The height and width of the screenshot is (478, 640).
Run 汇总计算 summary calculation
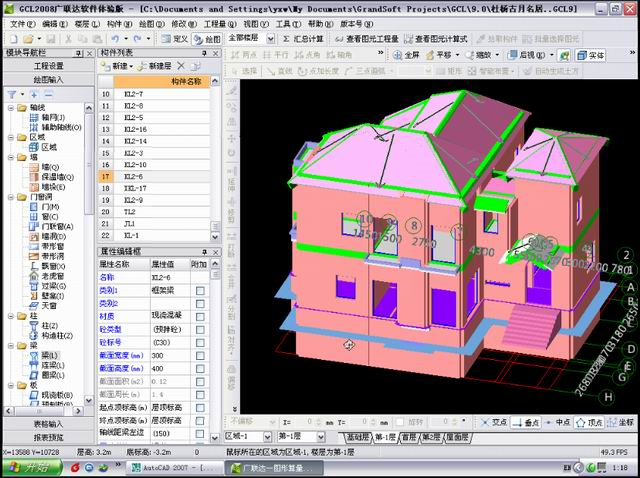[303, 39]
